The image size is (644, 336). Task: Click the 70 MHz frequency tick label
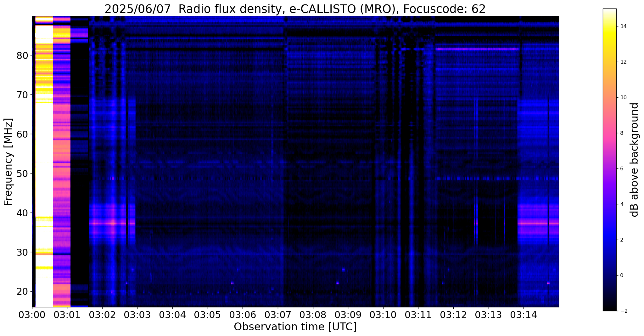coord(22,95)
